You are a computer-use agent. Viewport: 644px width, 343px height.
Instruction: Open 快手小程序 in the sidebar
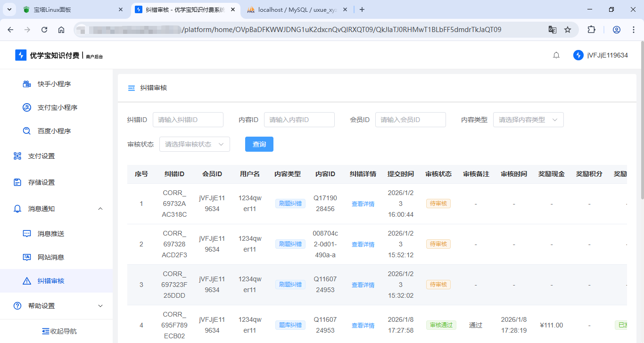tap(54, 84)
